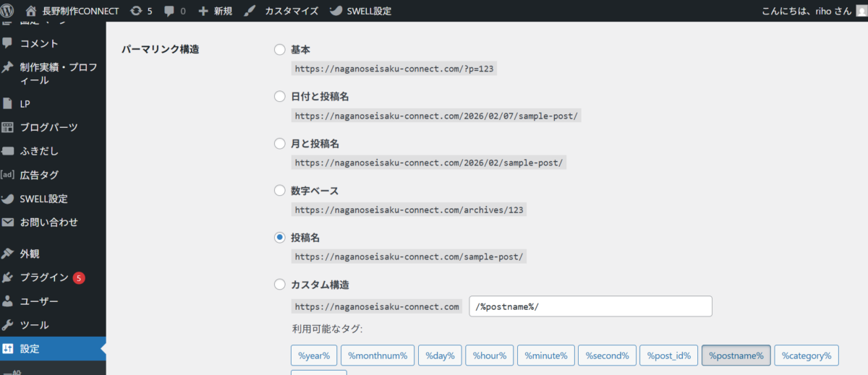This screenshot has height=375, width=868.
Task: Open the 設定 sidebar menu item
Action: coord(30,348)
